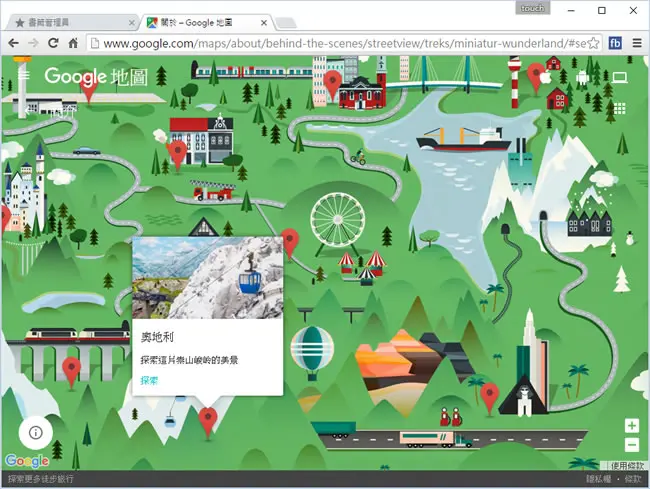Click 探索更多徒步旅行 in the bottom bar

(x=41, y=479)
